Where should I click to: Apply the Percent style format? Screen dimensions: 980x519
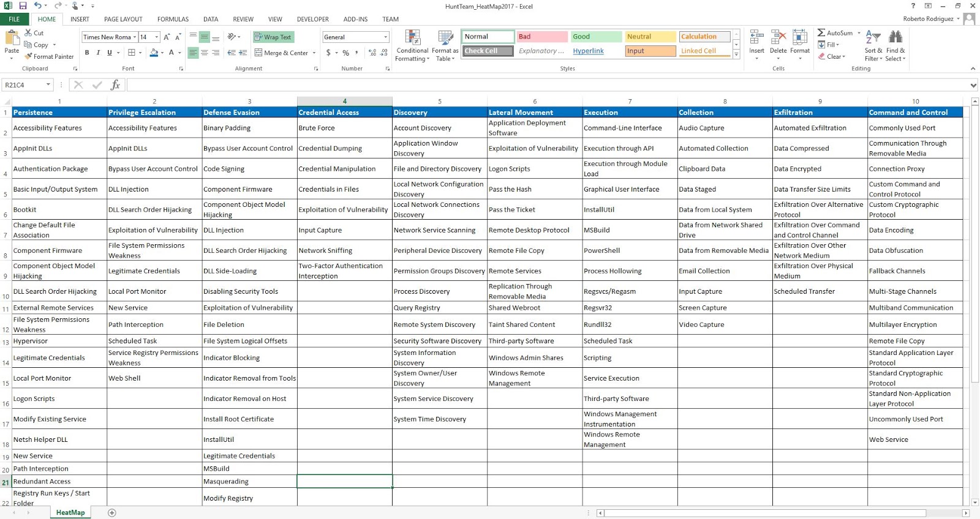tap(346, 53)
